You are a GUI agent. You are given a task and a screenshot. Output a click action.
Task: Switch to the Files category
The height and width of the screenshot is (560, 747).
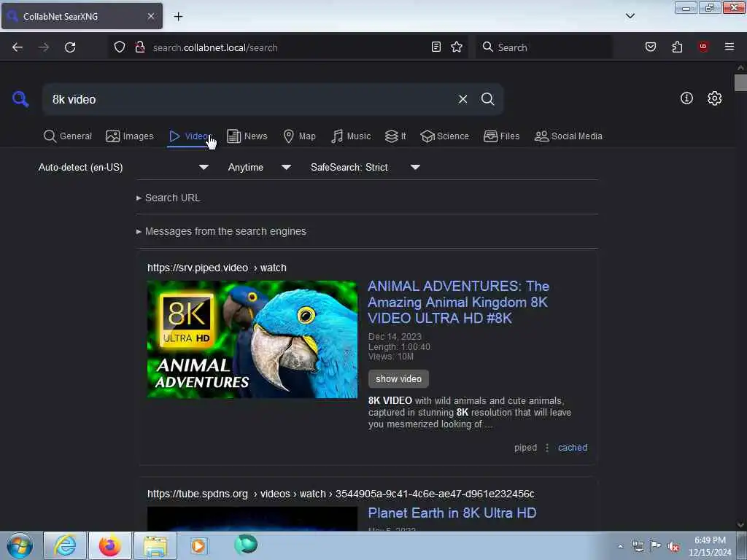point(501,136)
